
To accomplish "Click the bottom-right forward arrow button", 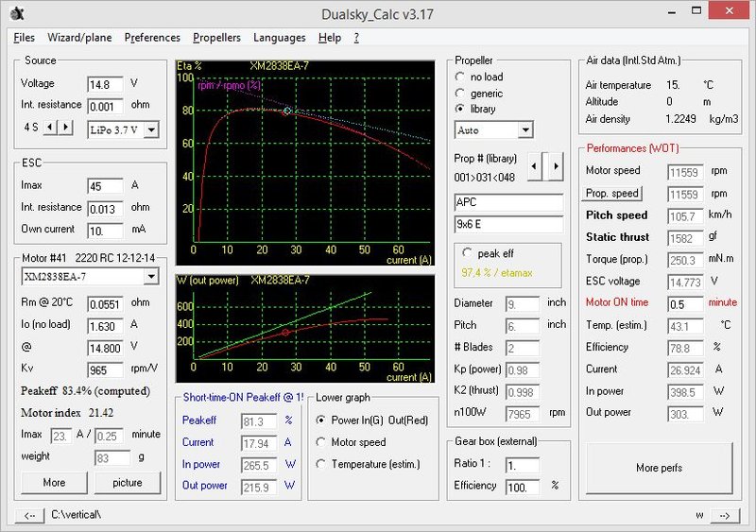I will [723, 515].
